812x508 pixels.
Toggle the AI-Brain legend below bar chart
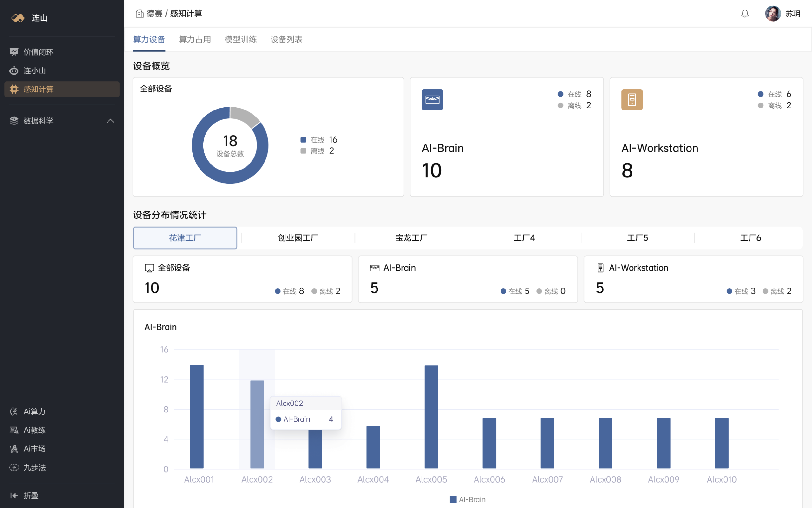click(x=468, y=499)
